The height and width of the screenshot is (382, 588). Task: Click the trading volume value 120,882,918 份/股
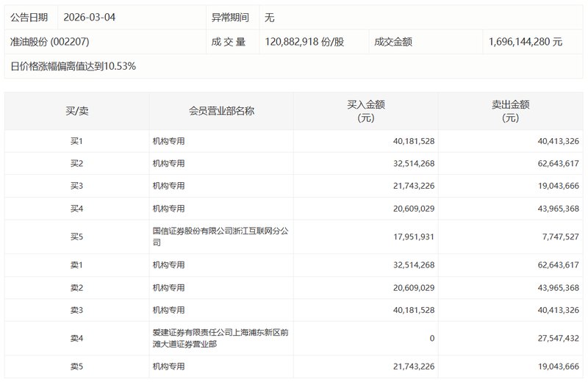304,42
